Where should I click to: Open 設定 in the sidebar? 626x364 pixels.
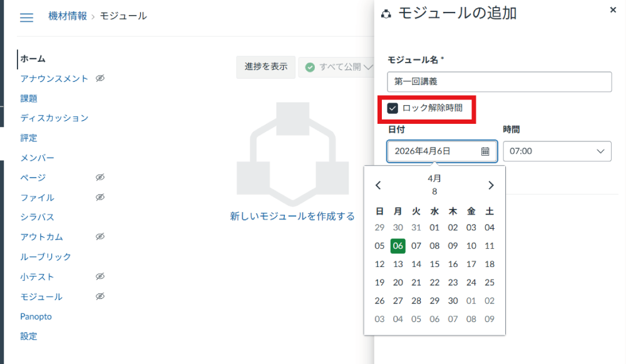pos(29,336)
